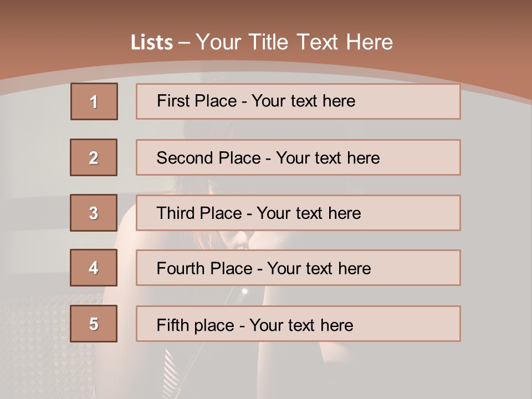Click the number 5 box

point(94,324)
